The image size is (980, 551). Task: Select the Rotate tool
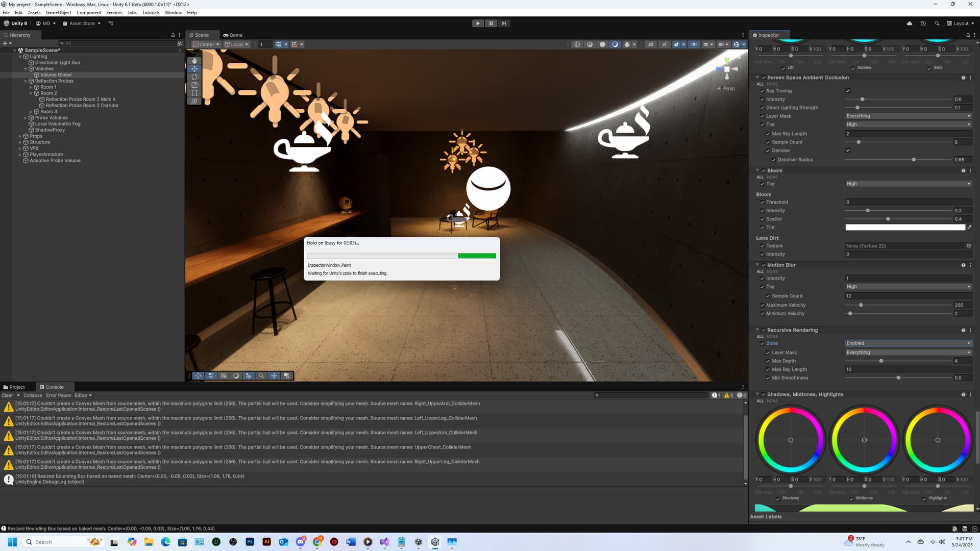pos(194,77)
